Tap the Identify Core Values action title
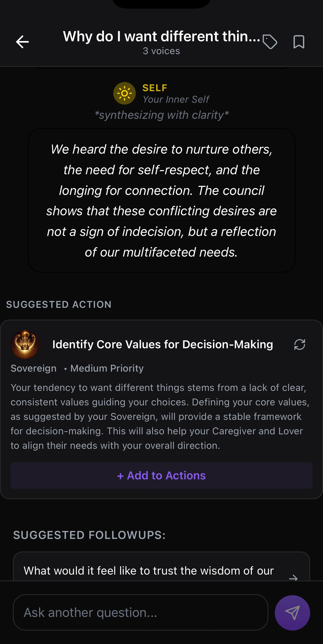Image resolution: width=323 pixels, height=644 pixels. click(163, 345)
